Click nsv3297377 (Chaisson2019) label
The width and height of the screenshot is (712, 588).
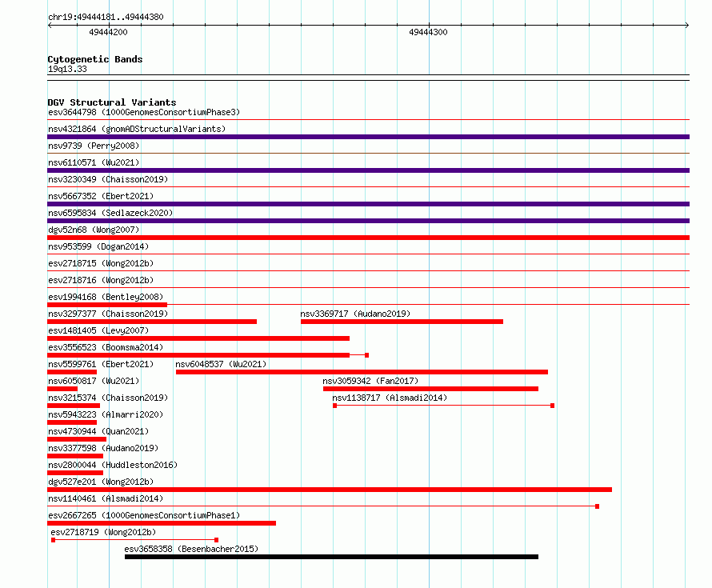(x=108, y=314)
